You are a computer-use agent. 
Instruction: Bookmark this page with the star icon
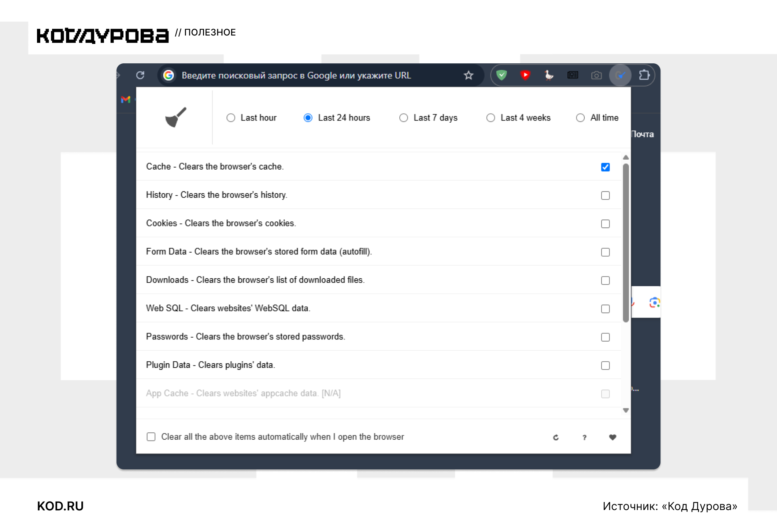point(469,75)
